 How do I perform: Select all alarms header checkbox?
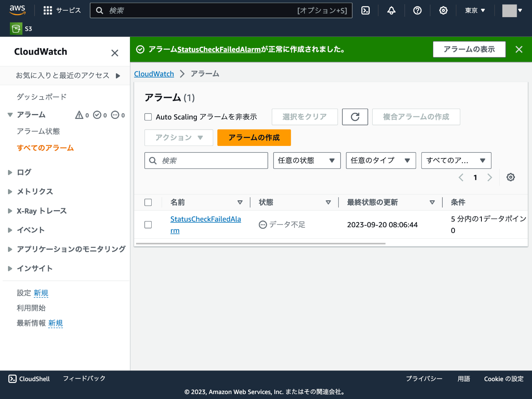coord(148,203)
